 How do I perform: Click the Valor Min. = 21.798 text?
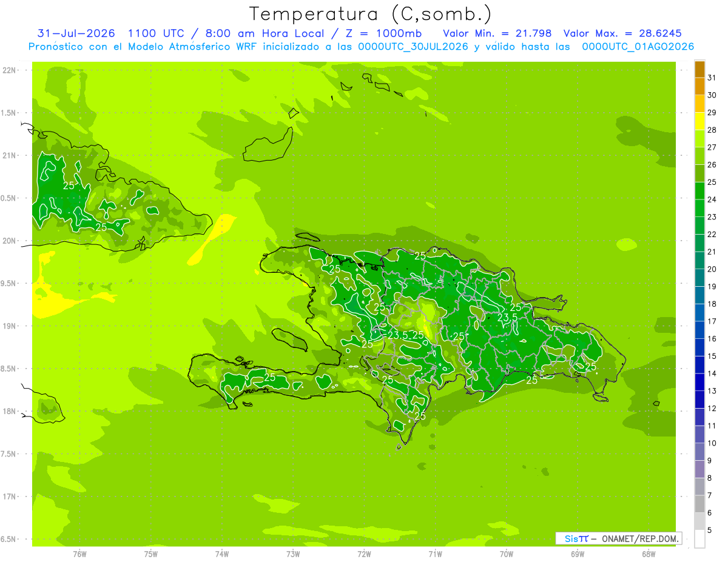point(497,33)
